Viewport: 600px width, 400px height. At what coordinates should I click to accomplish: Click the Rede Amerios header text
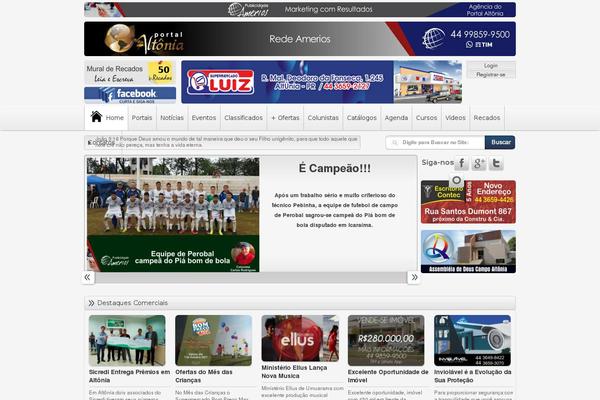(x=300, y=39)
